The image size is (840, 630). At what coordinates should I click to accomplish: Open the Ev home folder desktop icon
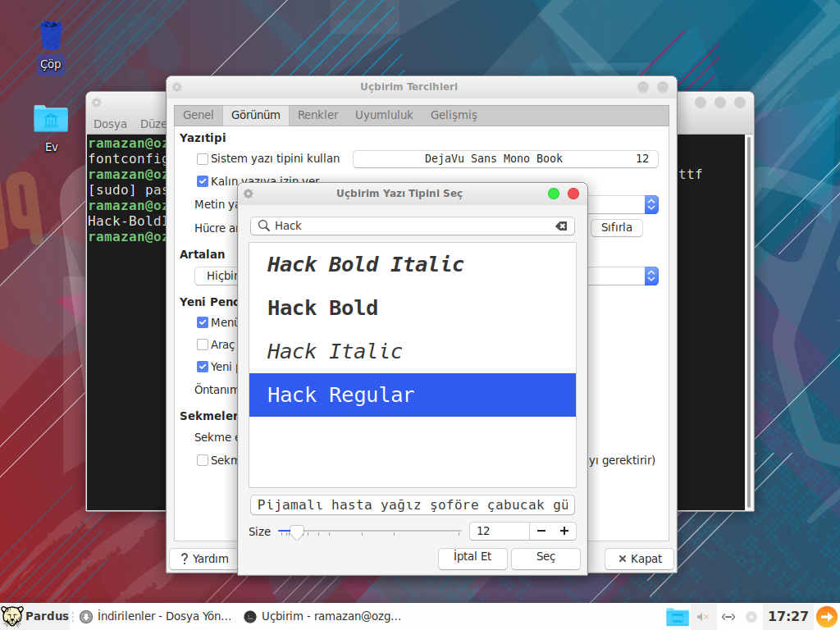(x=51, y=129)
